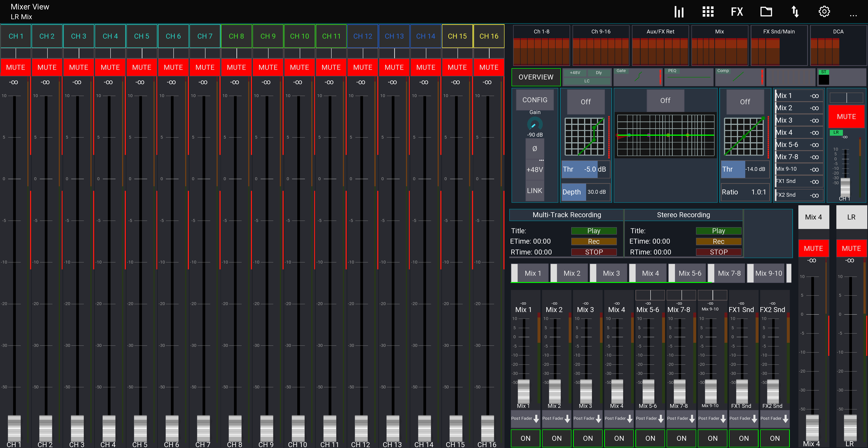Click the CONFIG button

[535, 100]
